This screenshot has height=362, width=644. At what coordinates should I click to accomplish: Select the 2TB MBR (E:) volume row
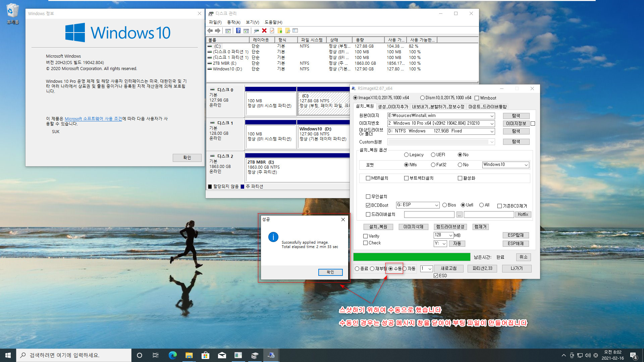[342, 63]
